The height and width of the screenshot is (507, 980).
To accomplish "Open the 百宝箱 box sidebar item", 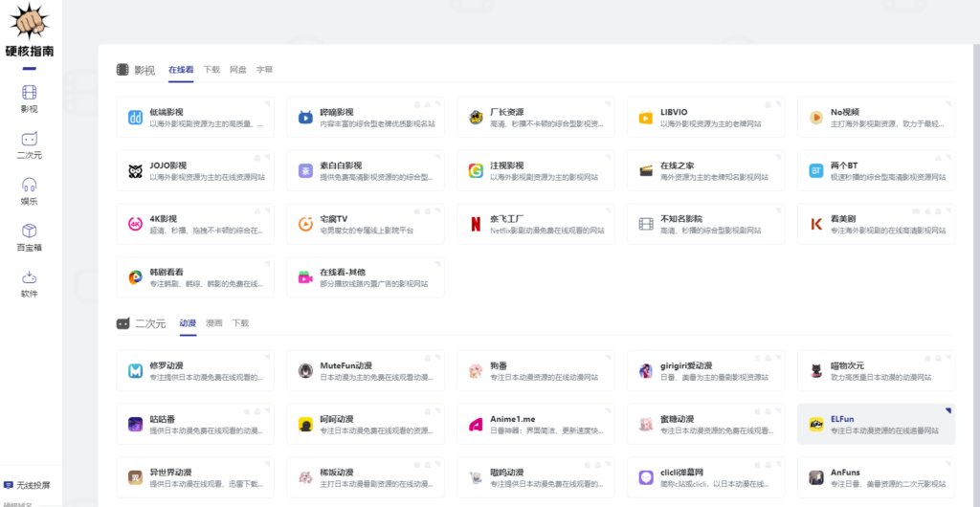I will click(30, 238).
